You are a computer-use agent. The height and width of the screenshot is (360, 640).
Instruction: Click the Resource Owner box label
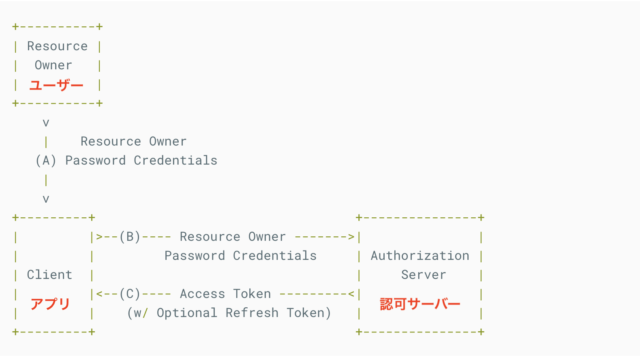click(57, 56)
